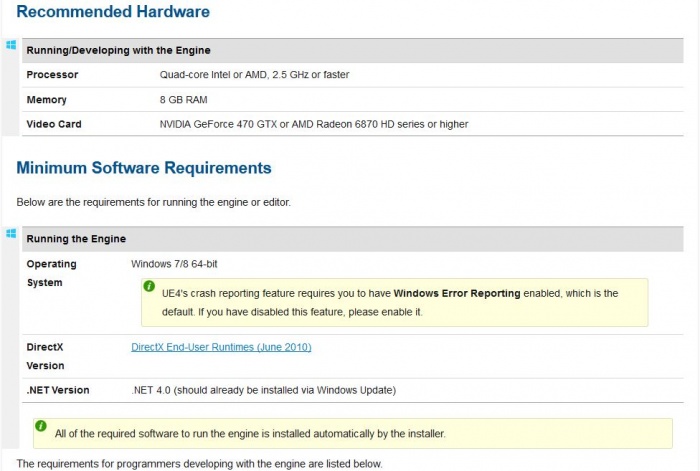The height and width of the screenshot is (471, 700).
Task: Select the Running the Engine table header
Action: point(76,239)
